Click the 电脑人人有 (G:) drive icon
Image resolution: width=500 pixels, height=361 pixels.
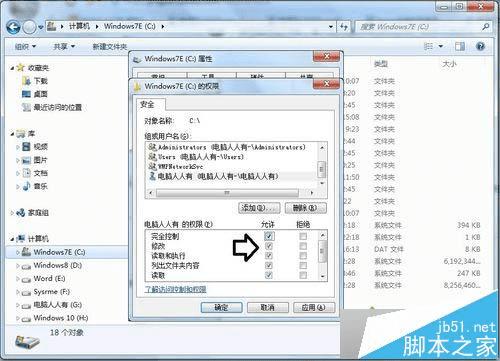pyautogui.click(x=26, y=305)
